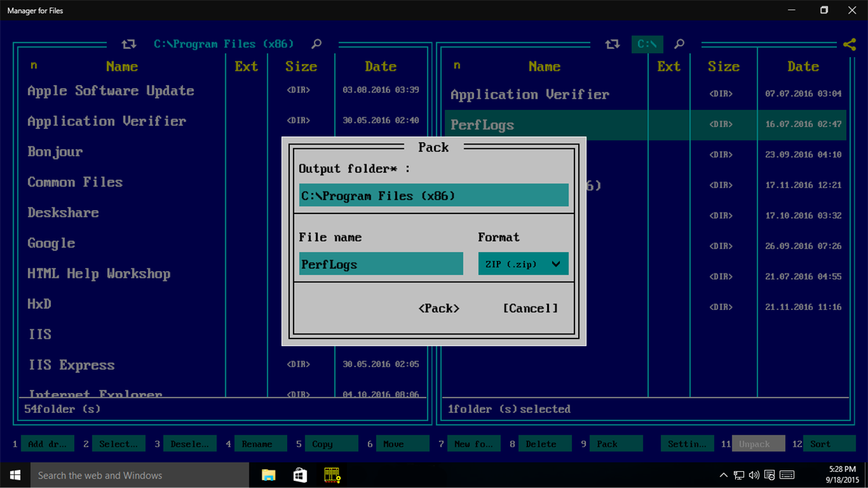Viewport: 868px width, 488px height.
Task: Click the Output folder input field
Action: coord(434,195)
